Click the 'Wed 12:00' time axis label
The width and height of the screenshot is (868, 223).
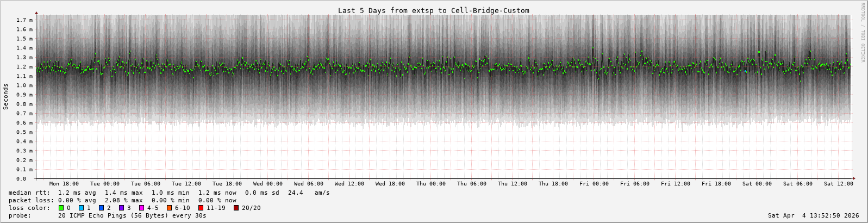click(x=349, y=184)
